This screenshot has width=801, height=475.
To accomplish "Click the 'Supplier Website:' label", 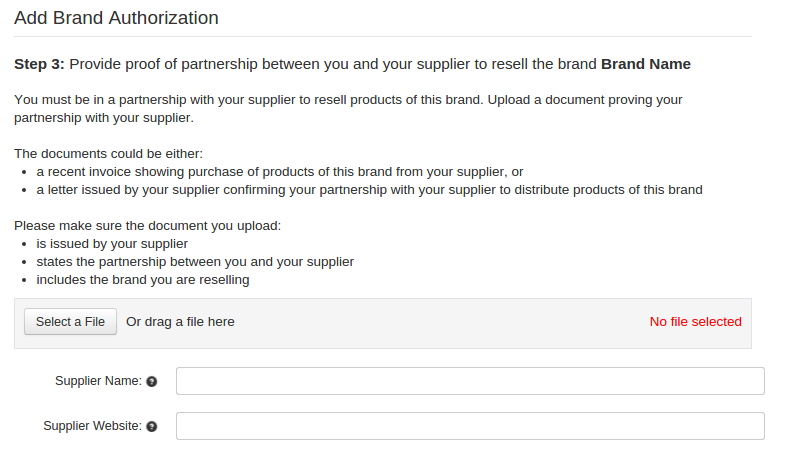I will 92,426.
